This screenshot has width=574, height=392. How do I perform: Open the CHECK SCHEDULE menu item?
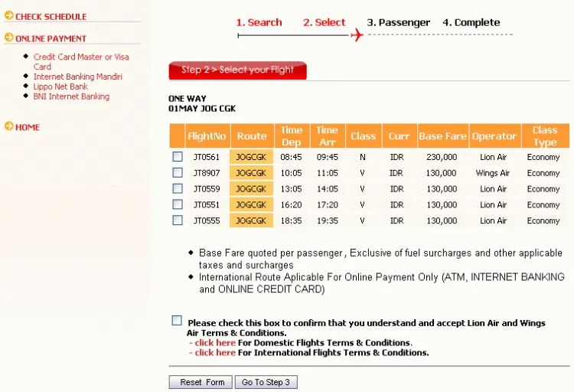coord(51,17)
